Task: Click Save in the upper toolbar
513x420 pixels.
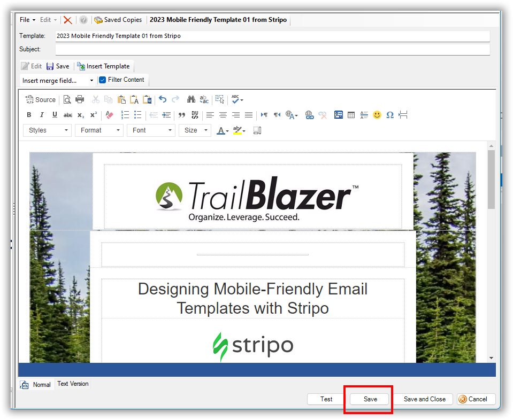Action: 58,66
